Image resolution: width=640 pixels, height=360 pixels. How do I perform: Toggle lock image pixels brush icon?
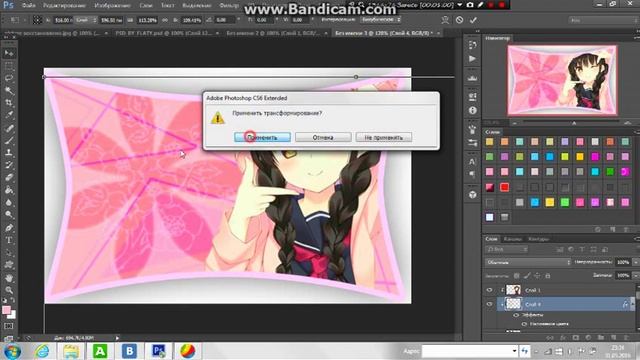527,276
